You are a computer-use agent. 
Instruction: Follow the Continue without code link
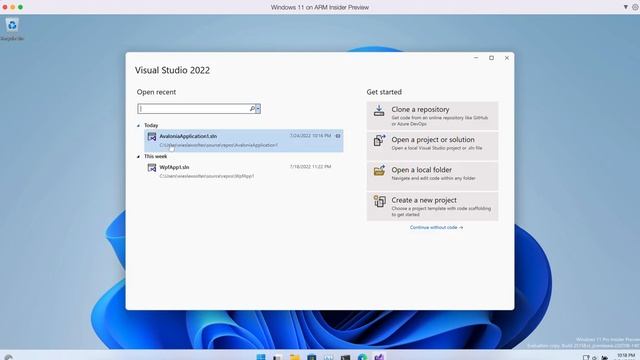[436, 227]
